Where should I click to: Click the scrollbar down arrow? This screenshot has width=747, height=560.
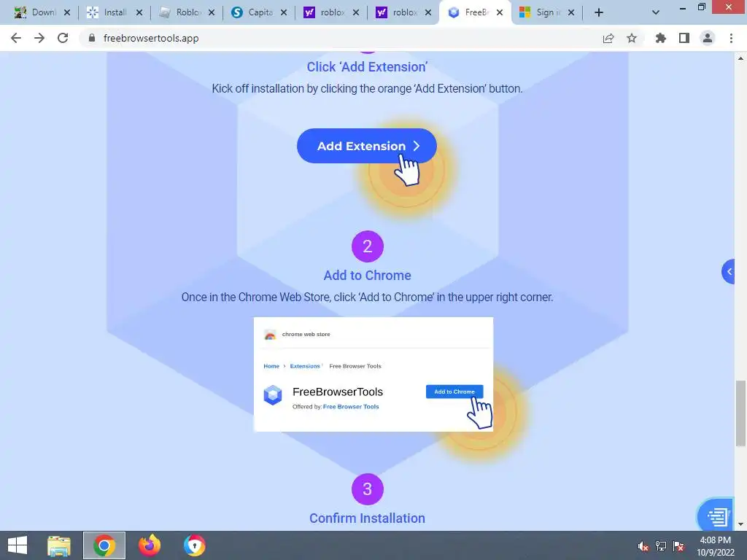point(740,524)
